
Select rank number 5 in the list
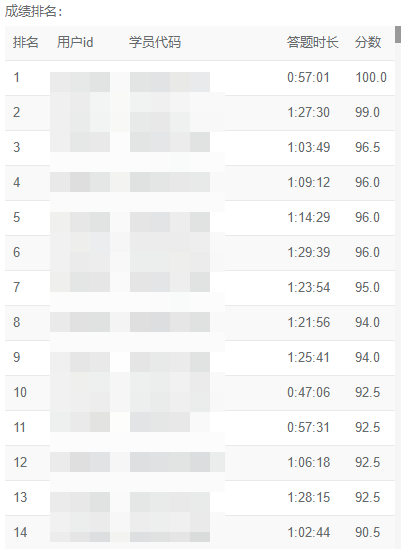[16, 217]
